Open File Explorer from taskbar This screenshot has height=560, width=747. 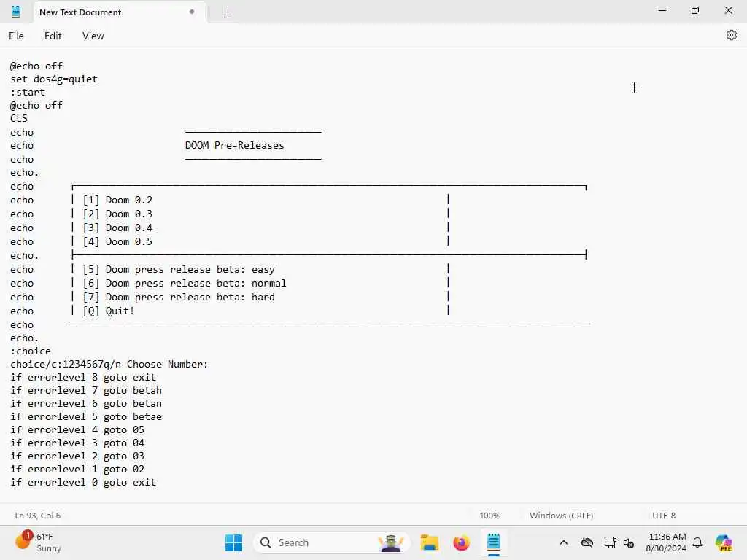coord(429,542)
